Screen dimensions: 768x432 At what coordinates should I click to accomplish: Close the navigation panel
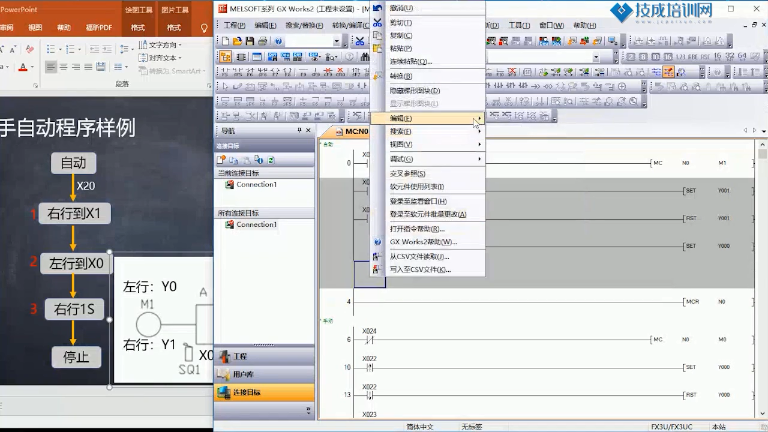click(308, 130)
